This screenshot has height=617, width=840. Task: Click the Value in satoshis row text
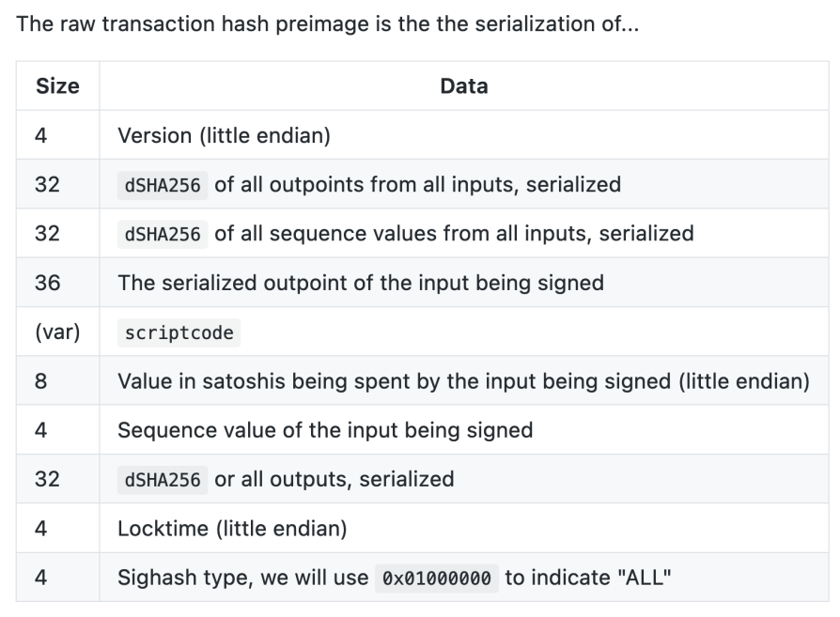[x=463, y=381]
